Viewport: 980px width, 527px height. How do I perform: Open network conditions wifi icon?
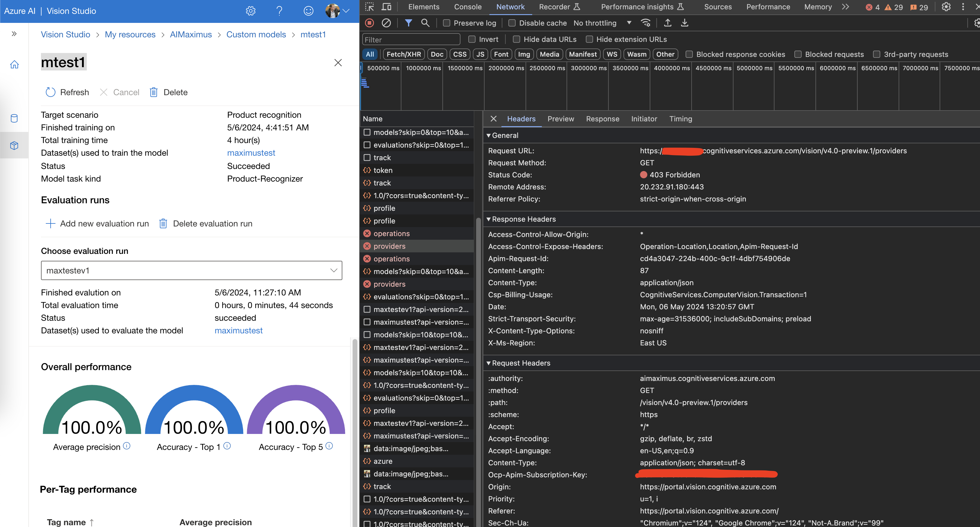645,23
